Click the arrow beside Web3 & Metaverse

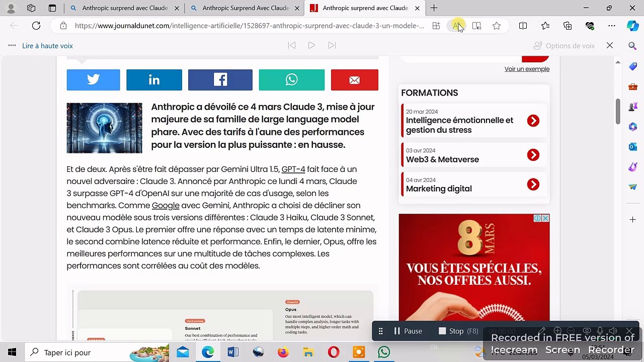tap(533, 155)
